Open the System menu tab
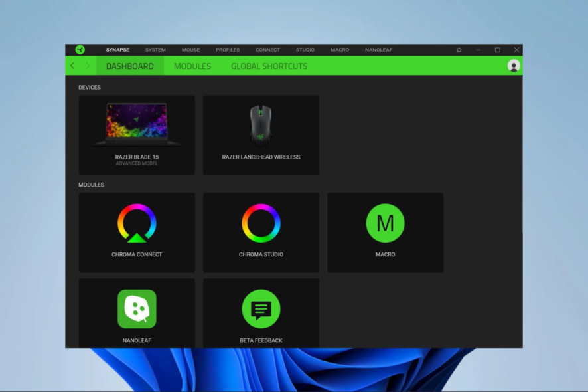The width and height of the screenshot is (588, 392). 155,50
